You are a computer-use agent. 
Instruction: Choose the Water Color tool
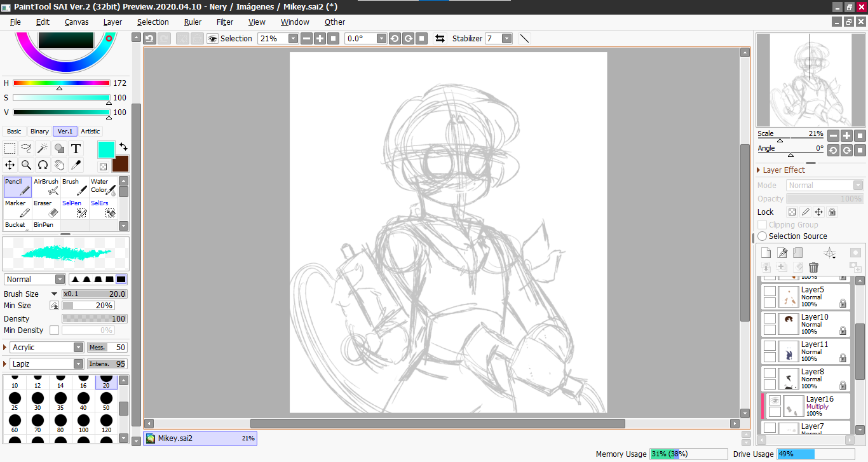(x=104, y=187)
